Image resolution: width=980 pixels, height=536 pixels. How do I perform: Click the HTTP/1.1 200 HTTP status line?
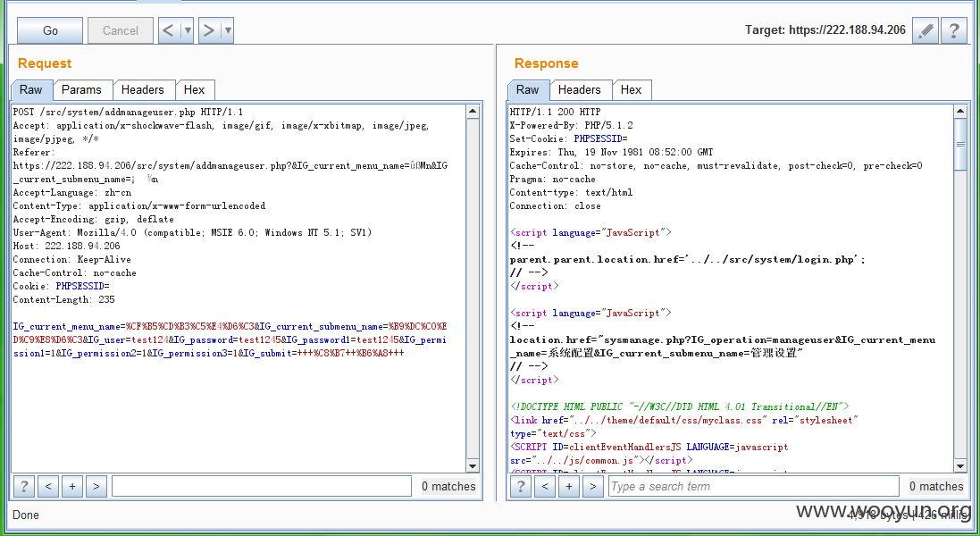coord(555,112)
